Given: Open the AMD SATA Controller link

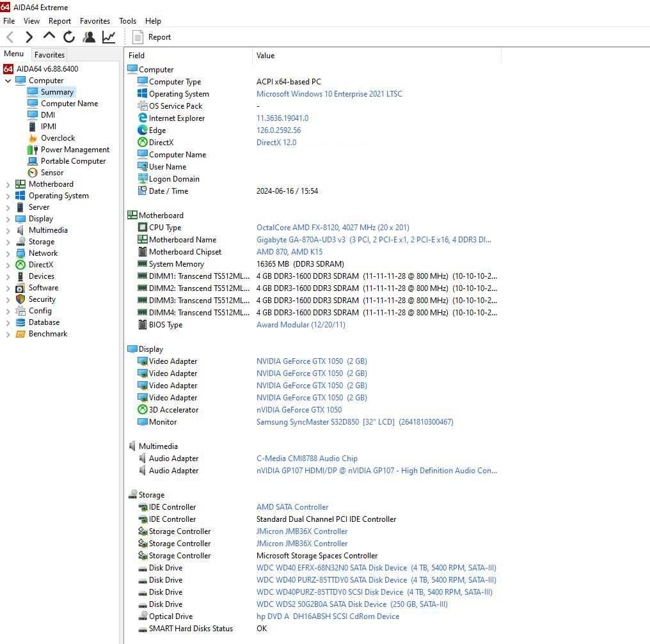Looking at the screenshot, I should click(x=292, y=507).
